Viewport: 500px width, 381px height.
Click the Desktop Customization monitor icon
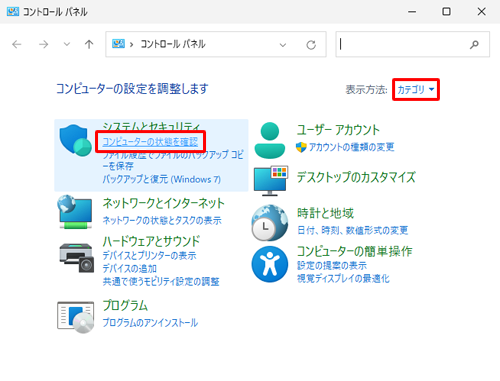[271, 180]
